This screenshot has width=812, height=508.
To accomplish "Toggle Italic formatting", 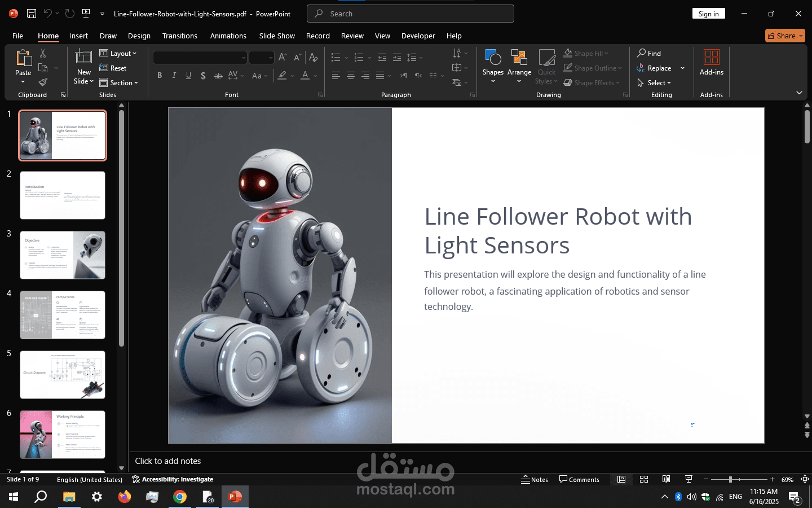I will click(x=174, y=76).
